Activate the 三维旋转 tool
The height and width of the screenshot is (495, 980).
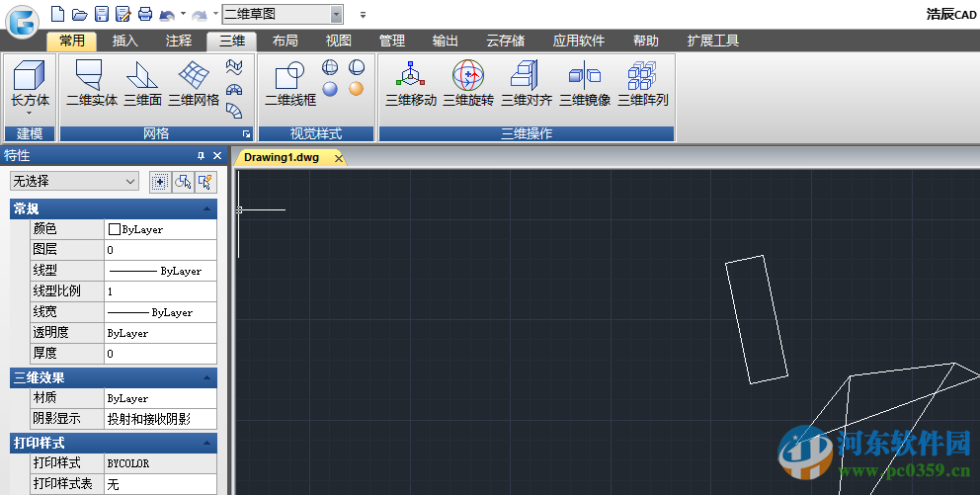[468, 83]
